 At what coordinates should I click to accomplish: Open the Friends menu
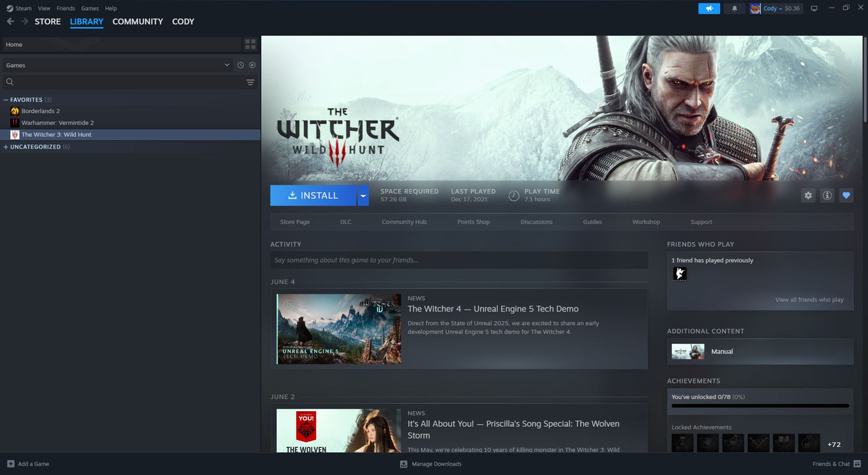click(66, 8)
